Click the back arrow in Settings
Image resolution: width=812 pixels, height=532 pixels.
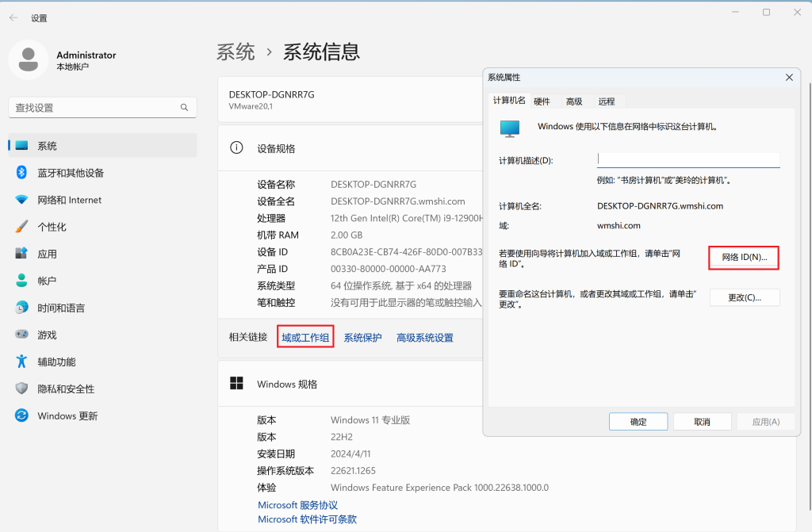coord(13,17)
